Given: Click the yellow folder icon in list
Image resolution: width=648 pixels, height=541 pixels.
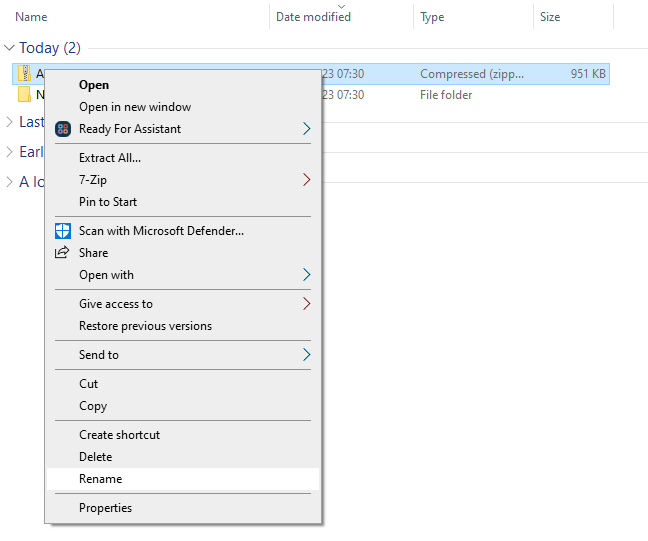Looking at the screenshot, I should tap(24, 95).
